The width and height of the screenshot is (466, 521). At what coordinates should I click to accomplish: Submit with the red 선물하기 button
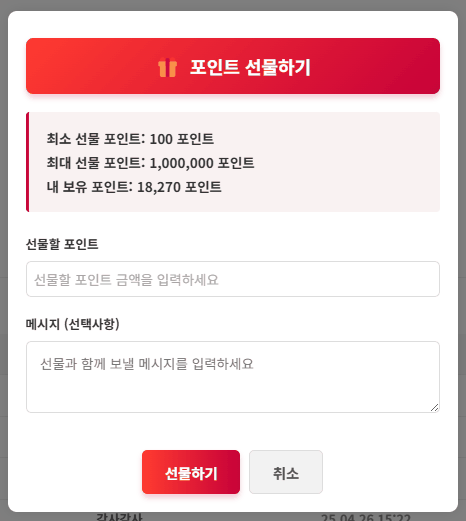click(191, 472)
